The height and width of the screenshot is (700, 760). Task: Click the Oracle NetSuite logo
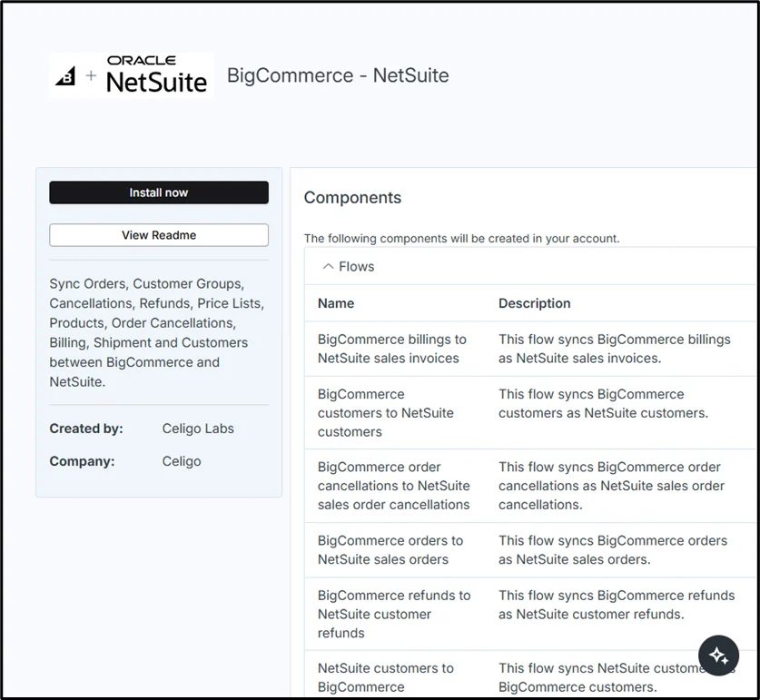pyautogui.click(x=156, y=74)
